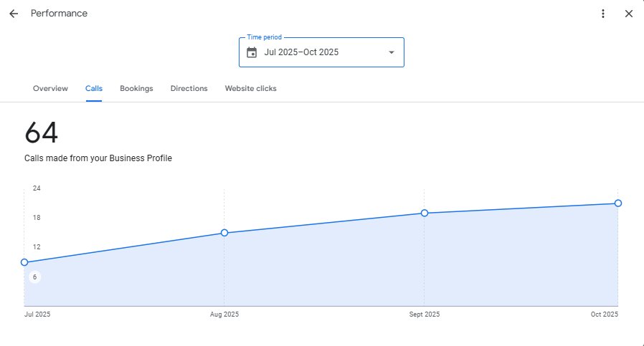Select the Aug 2025 data point on chart
644x346 pixels.
(224, 233)
